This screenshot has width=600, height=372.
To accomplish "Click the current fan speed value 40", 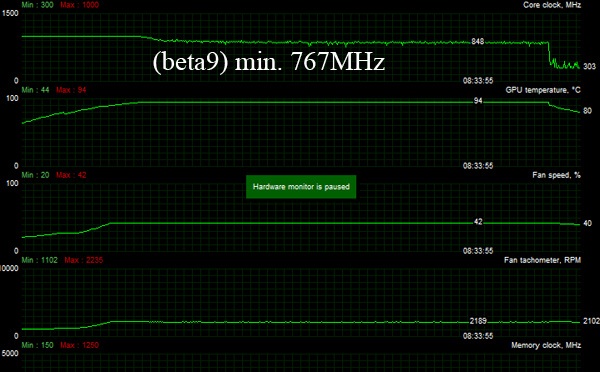I will (587, 223).
